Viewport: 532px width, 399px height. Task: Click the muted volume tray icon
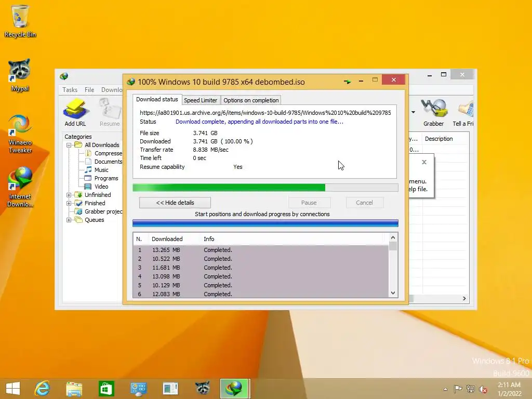tap(483, 389)
